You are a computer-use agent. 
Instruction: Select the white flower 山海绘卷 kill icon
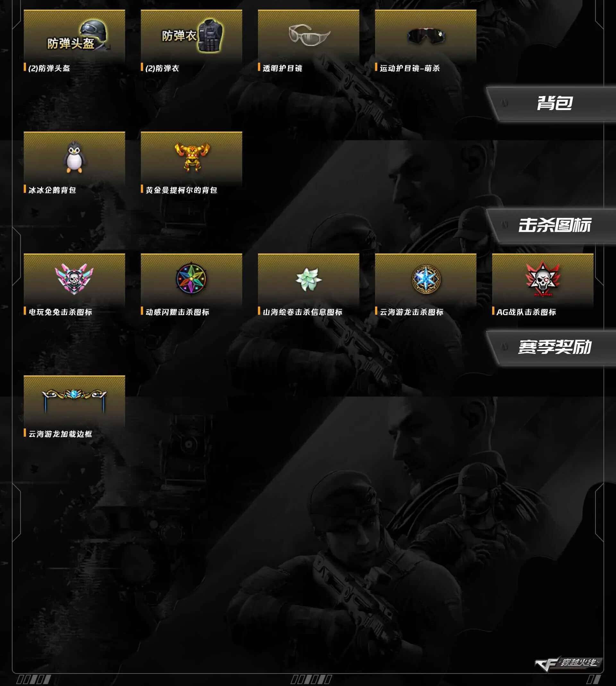[308, 279]
